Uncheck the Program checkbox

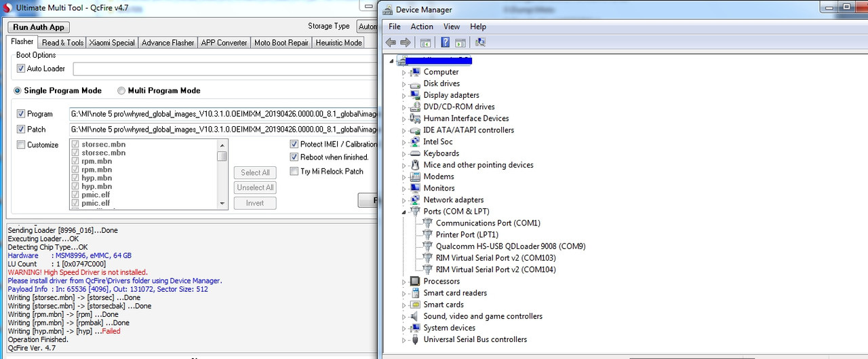point(21,114)
